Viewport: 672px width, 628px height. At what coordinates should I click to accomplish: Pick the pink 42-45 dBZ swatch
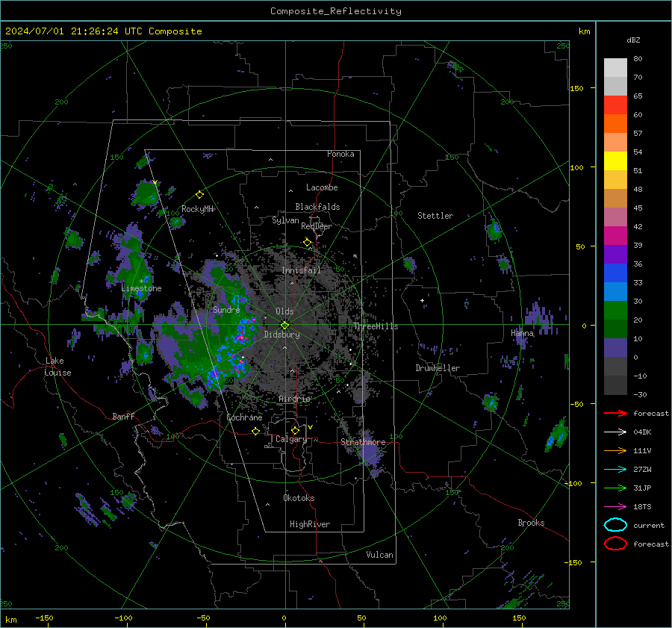[615, 217]
